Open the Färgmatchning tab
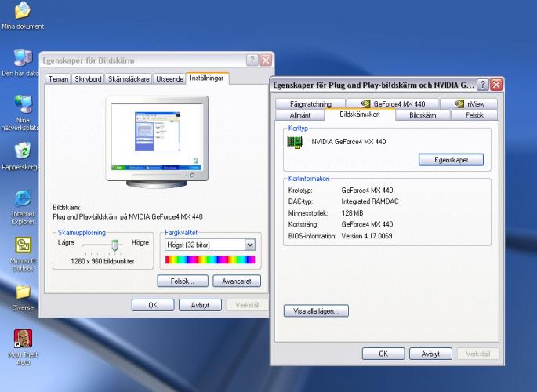This screenshot has width=537, height=392. point(310,103)
